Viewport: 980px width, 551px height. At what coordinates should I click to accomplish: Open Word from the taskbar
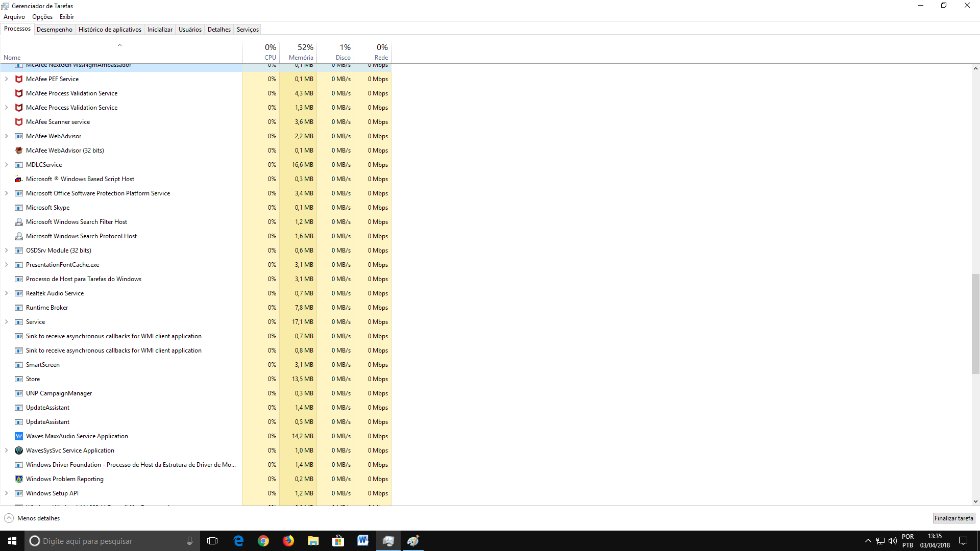coord(363,541)
